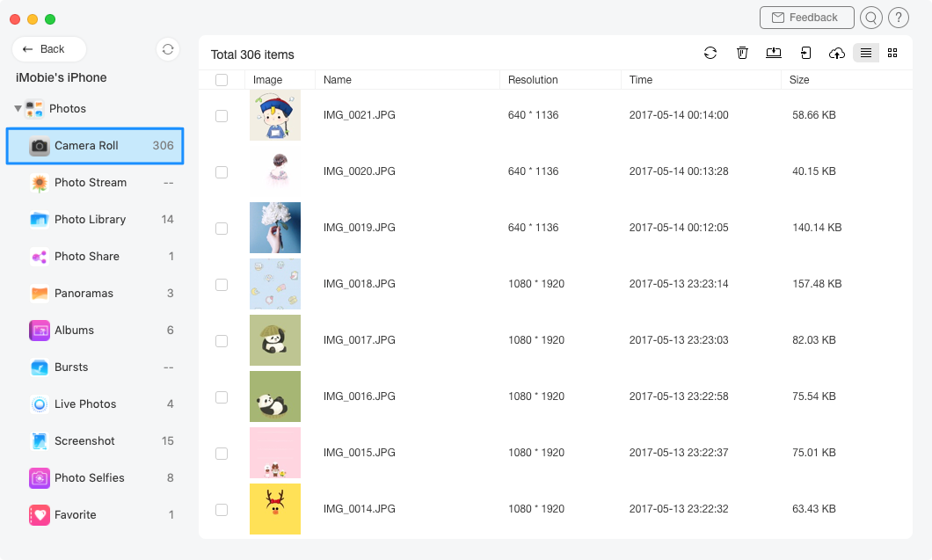
Task: Check the box for IMG_0021.JPG
Action: tap(222, 115)
